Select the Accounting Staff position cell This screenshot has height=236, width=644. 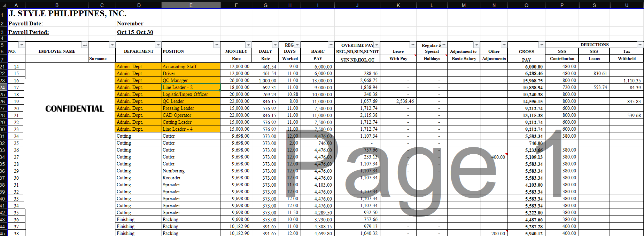point(191,66)
